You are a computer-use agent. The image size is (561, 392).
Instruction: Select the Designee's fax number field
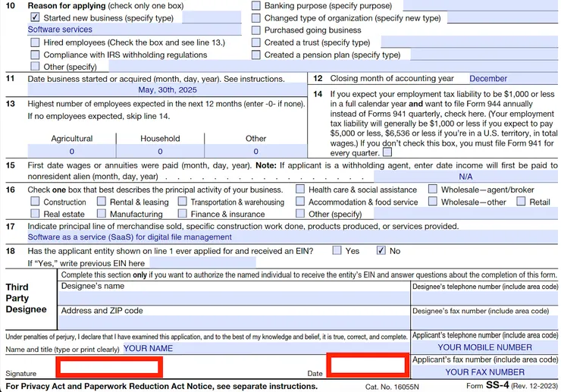[484, 322]
